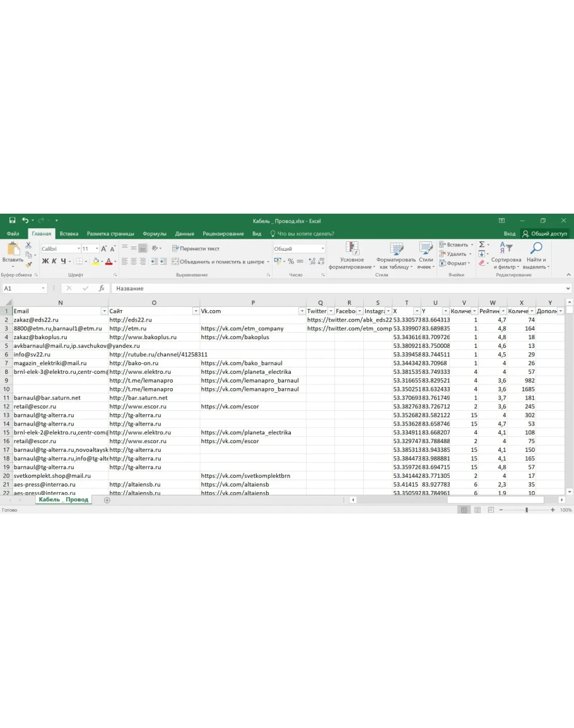This screenshot has height=728, width=574.
Task: Open the Сайт column filter dropdown
Action: tap(196, 311)
